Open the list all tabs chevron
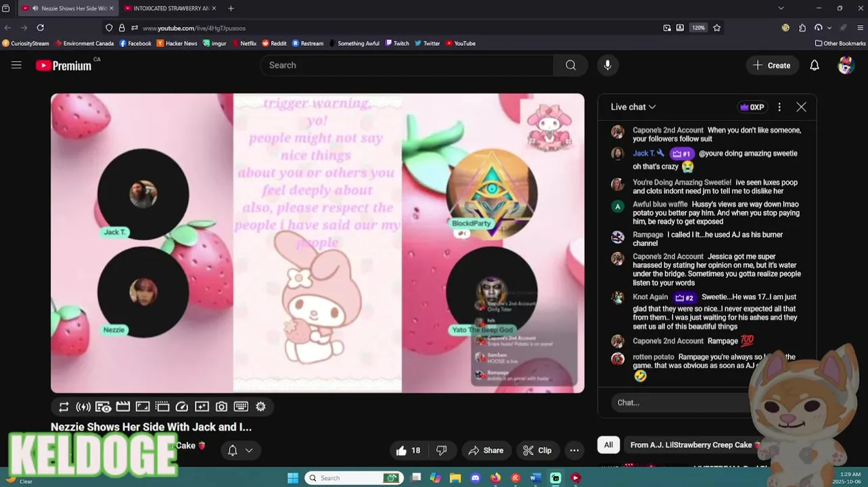The height and width of the screenshot is (487, 868). tap(781, 8)
